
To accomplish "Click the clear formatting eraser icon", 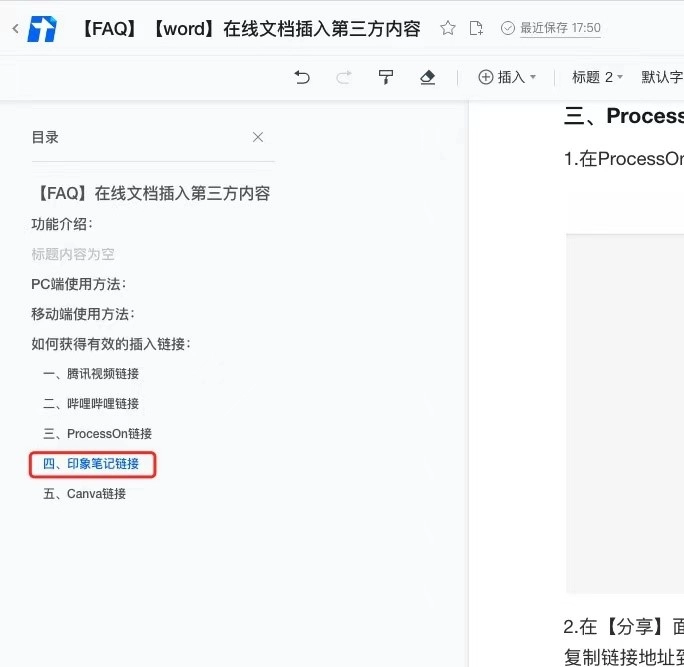I will click(428, 77).
